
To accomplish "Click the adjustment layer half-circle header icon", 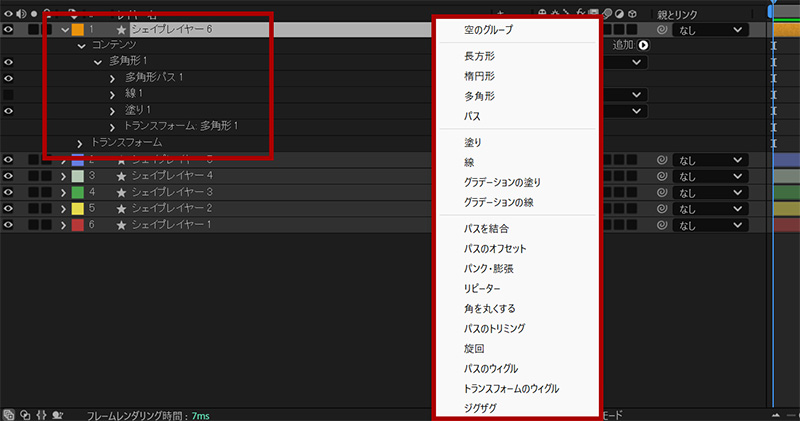I will coord(619,14).
